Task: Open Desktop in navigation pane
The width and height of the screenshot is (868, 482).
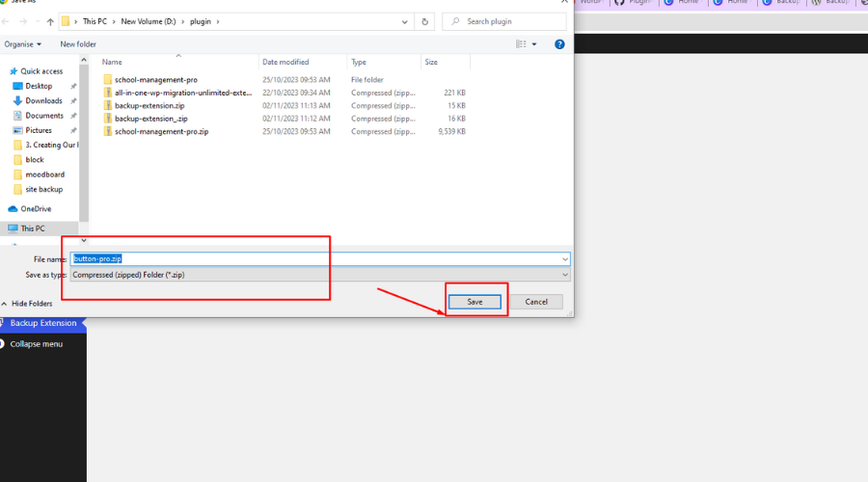Action: [x=39, y=87]
